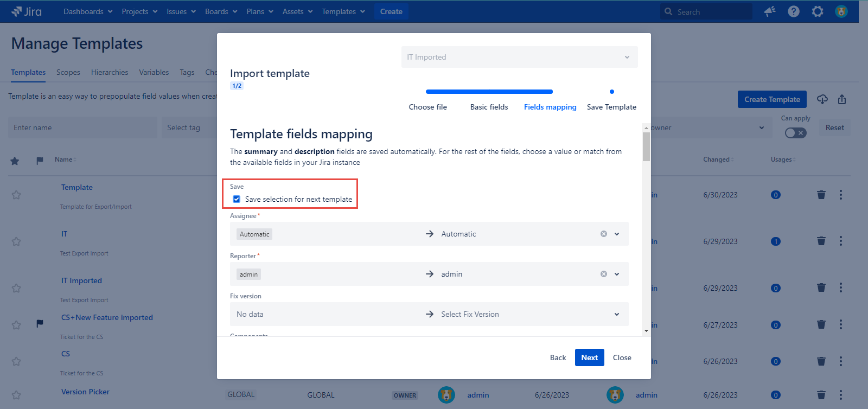The width and height of the screenshot is (868, 409).
Task: Open the Jira administration gear icon
Action: (x=818, y=11)
